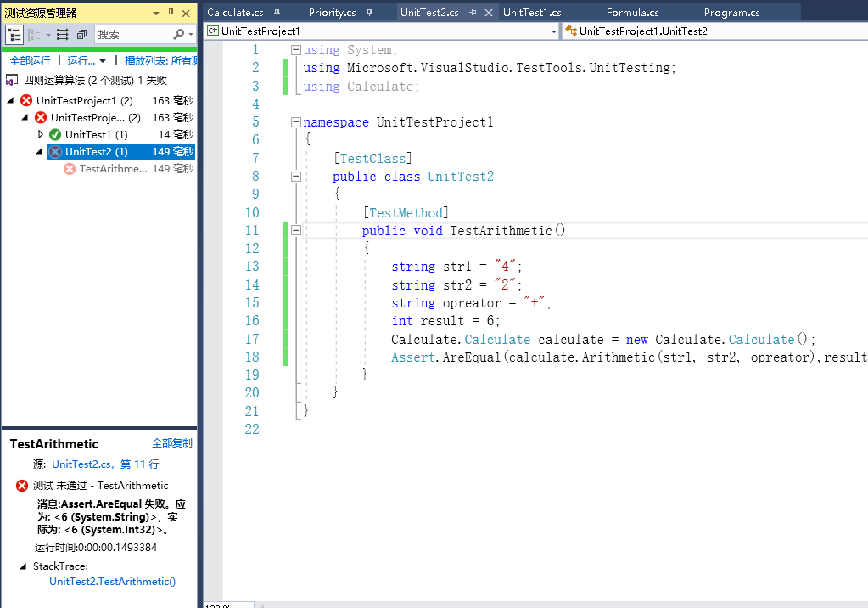Screen dimensions: 868x608
Task: Select the failed TestArithmetic test item
Action: [112, 169]
